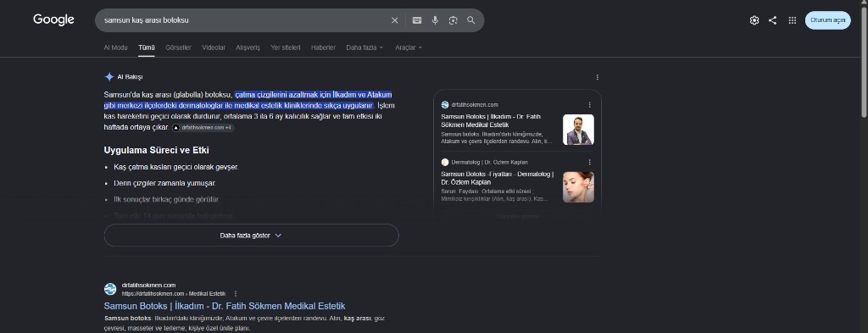The width and height of the screenshot is (868, 333).
Task: Click 'drfatihsokmen.com' label in first source card
Action: (475, 104)
